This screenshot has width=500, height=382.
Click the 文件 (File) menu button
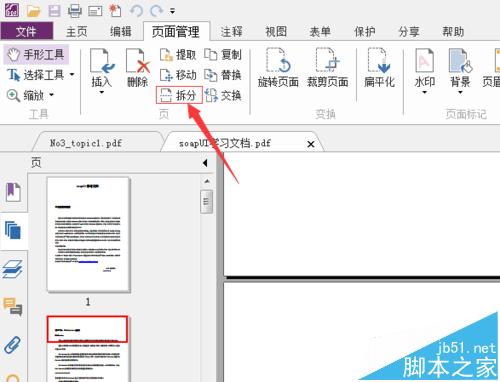(x=27, y=31)
